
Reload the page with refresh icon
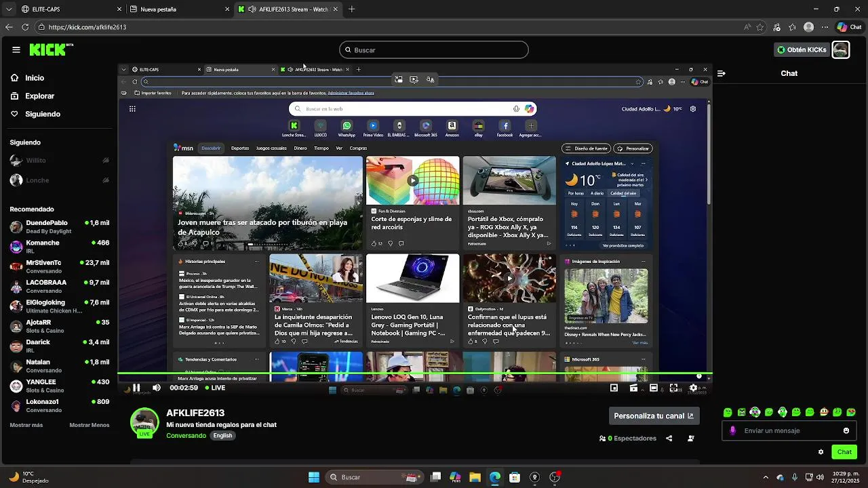click(25, 27)
